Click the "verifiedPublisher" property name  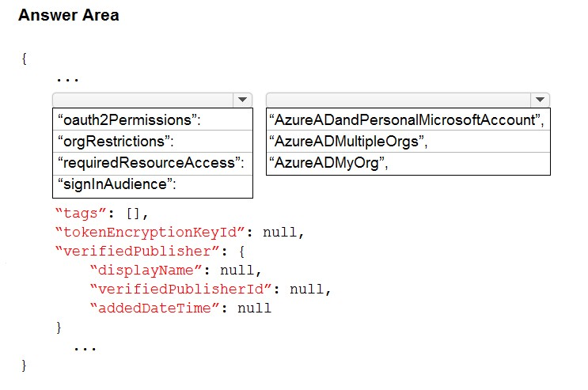(137, 251)
